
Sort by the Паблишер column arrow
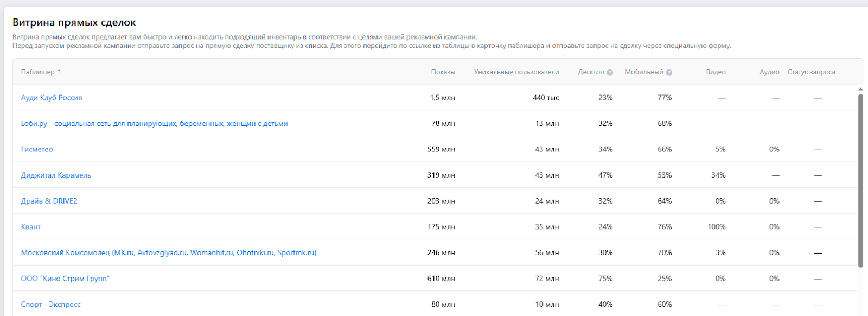59,72
